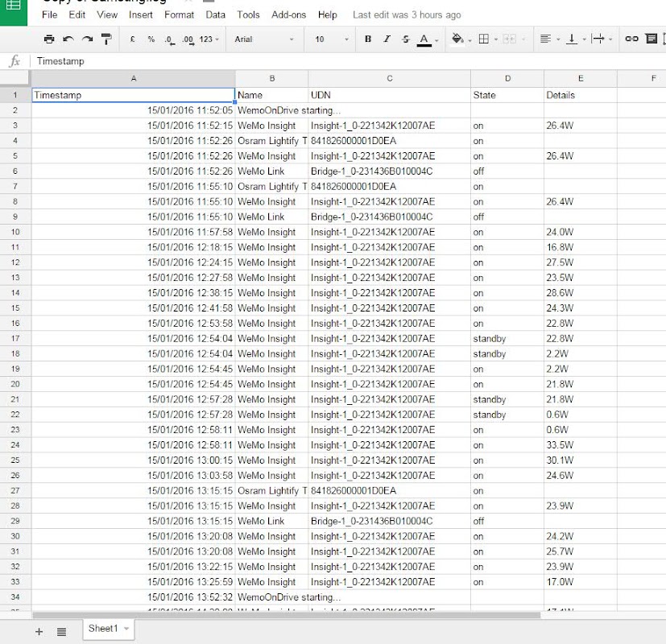Open the Data menu
This screenshot has height=644, width=666.
(215, 14)
